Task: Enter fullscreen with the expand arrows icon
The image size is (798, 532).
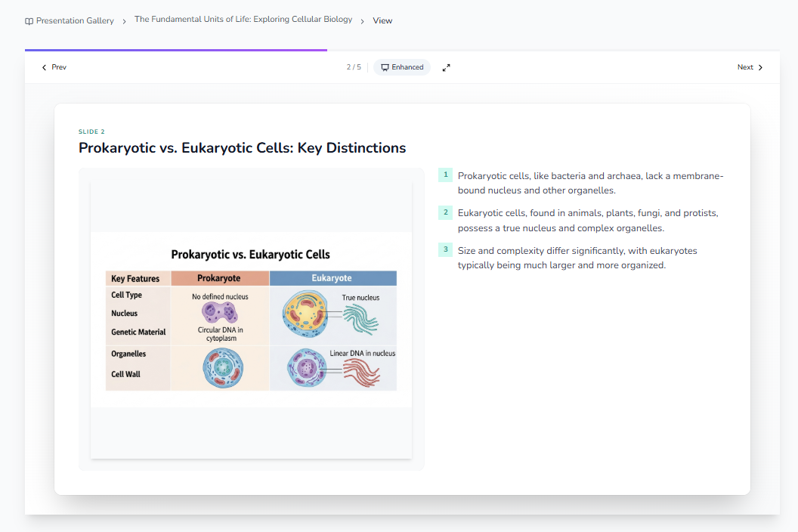Action: tap(447, 67)
